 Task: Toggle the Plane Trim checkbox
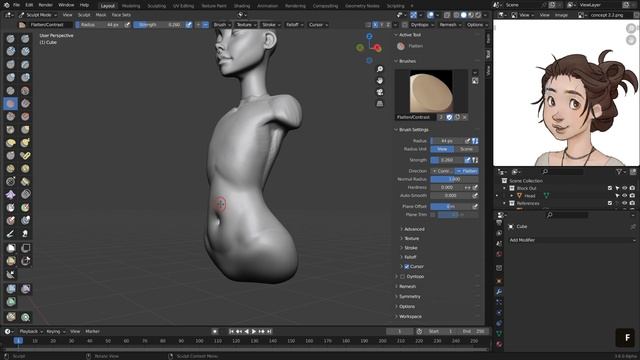433,215
